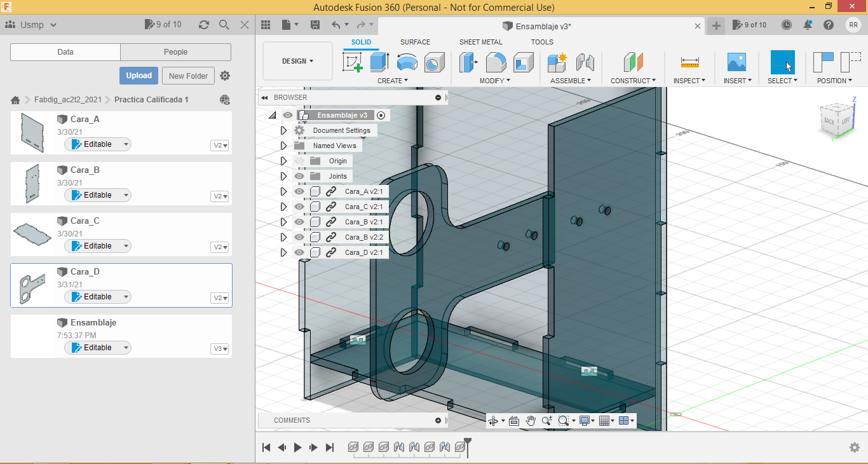868x464 pixels.
Task: Click the Joint icon in Assemble
Action: 585,62
